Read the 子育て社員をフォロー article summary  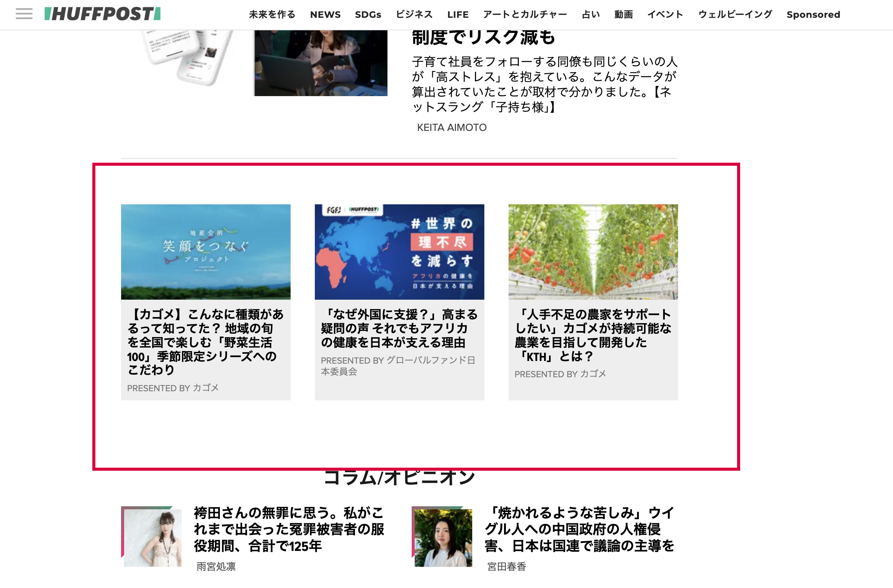[x=545, y=84]
